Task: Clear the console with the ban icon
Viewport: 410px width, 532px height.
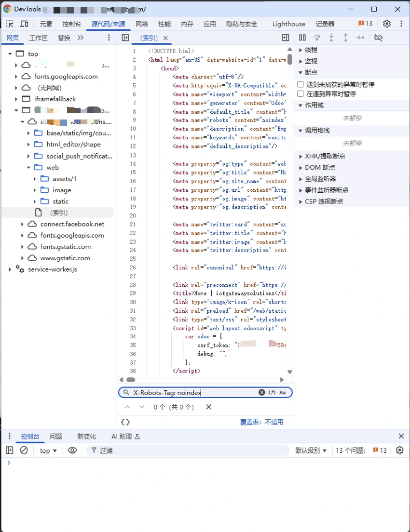Action: 24,450
